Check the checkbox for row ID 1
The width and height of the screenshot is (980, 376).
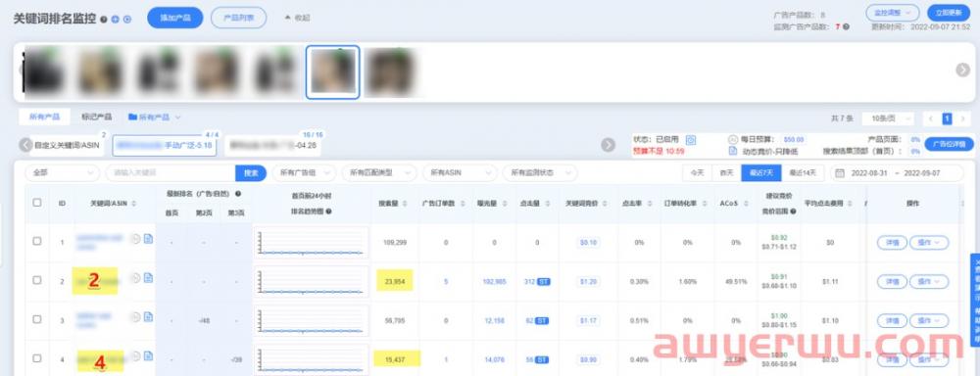pyautogui.click(x=37, y=241)
